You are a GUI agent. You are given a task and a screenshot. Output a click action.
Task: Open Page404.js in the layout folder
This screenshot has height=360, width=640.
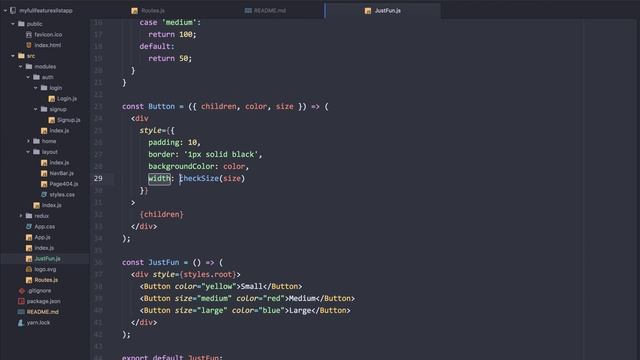pyautogui.click(x=64, y=184)
